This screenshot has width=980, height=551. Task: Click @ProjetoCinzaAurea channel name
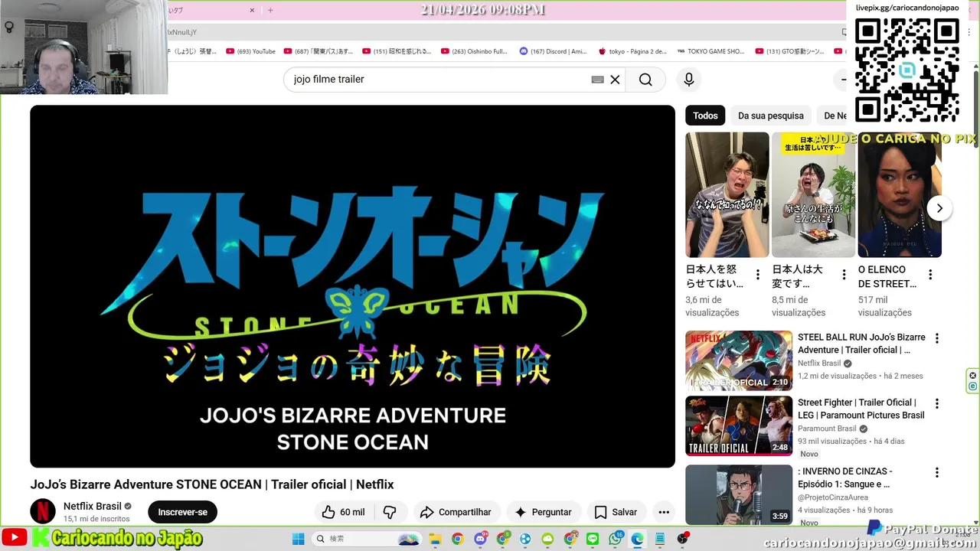(x=832, y=497)
